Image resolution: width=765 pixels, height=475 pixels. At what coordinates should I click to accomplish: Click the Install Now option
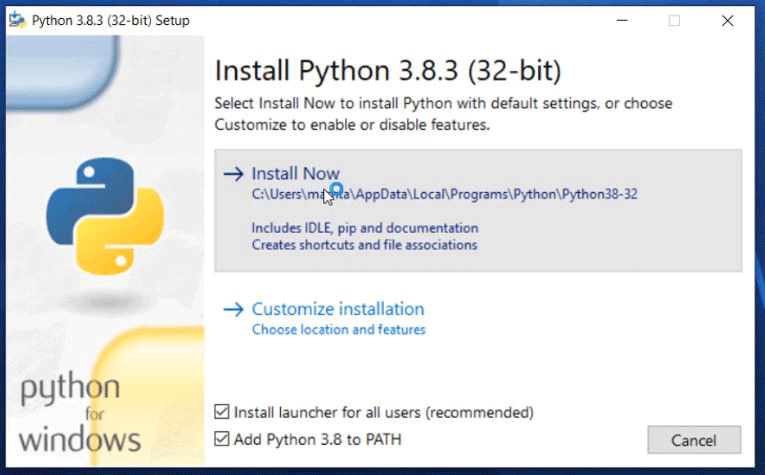pyautogui.click(x=478, y=210)
